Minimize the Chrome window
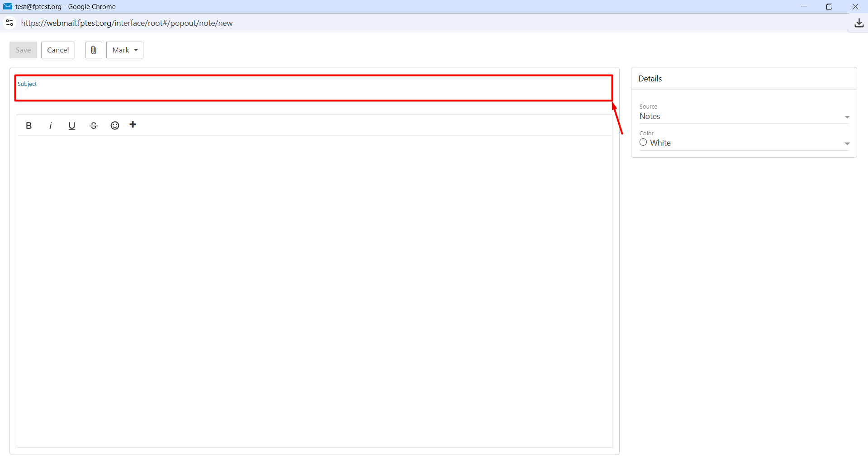The image size is (868, 465). [x=804, y=6]
